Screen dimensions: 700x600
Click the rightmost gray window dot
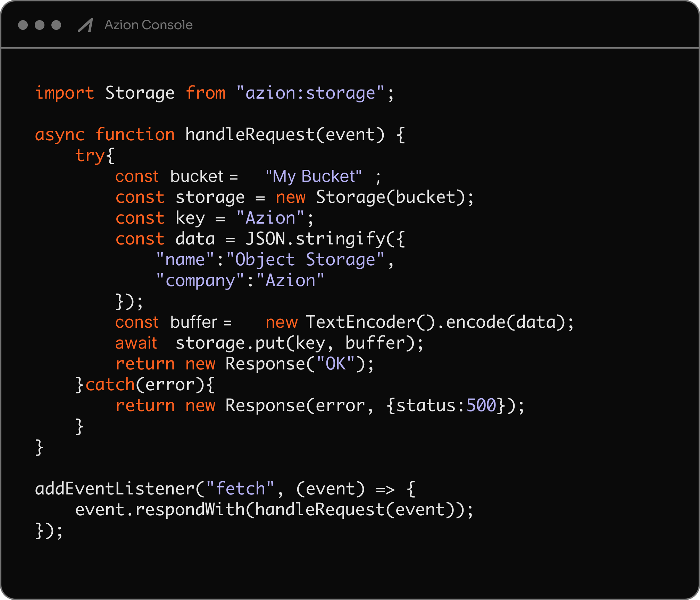[56, 25]
